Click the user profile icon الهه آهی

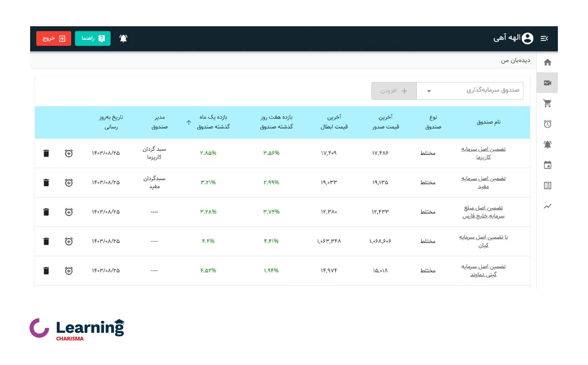pyautogui.click(x=525, y=38)
